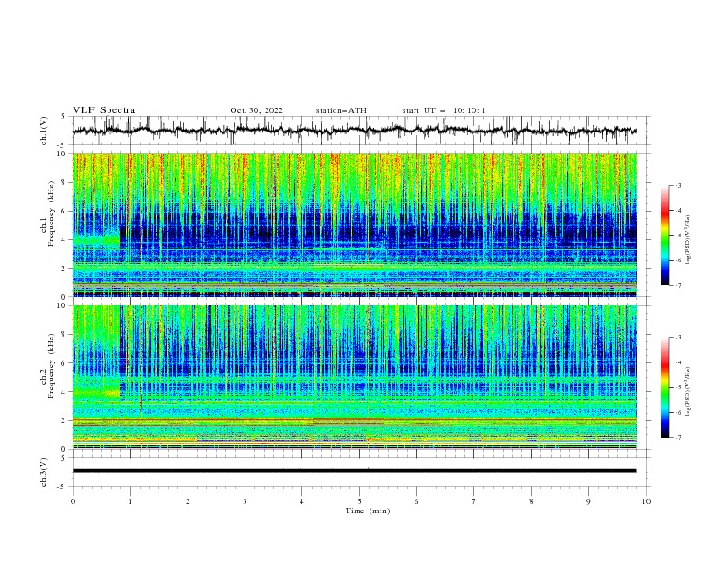Click the time axis tick label "3"
The image size is (728, 563).
tap(245, 501)
